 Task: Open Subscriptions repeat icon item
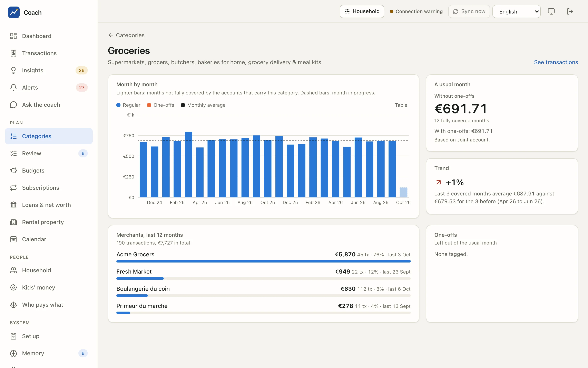point(49,188)
